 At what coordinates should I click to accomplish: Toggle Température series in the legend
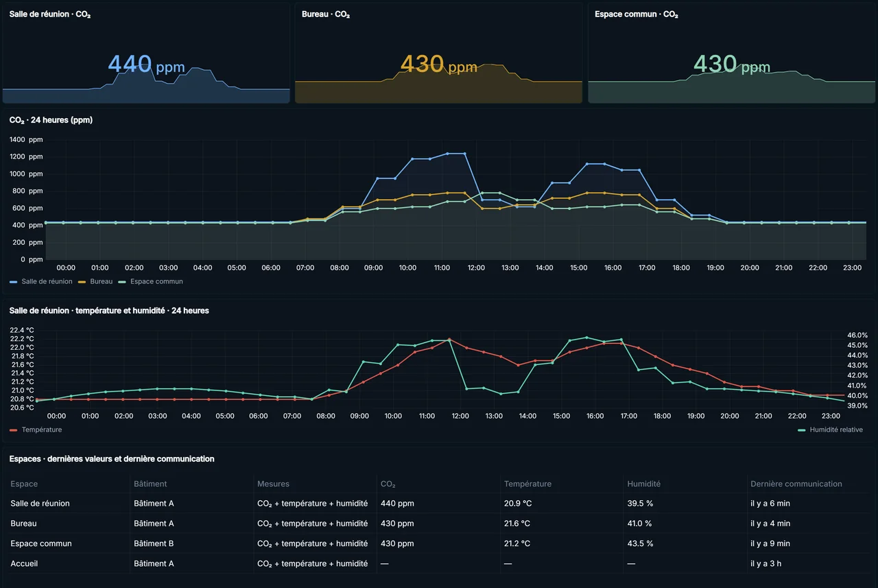click(x=36, y=430)
